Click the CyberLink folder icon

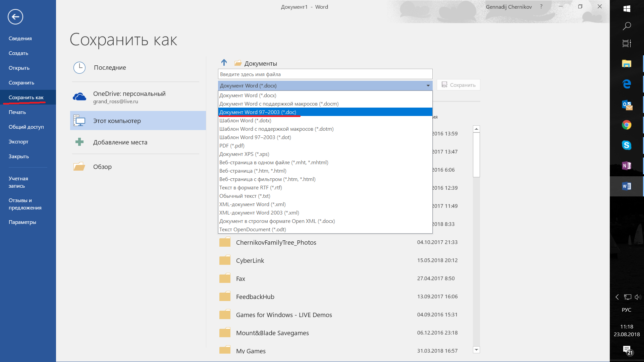[x=225, y=260]
